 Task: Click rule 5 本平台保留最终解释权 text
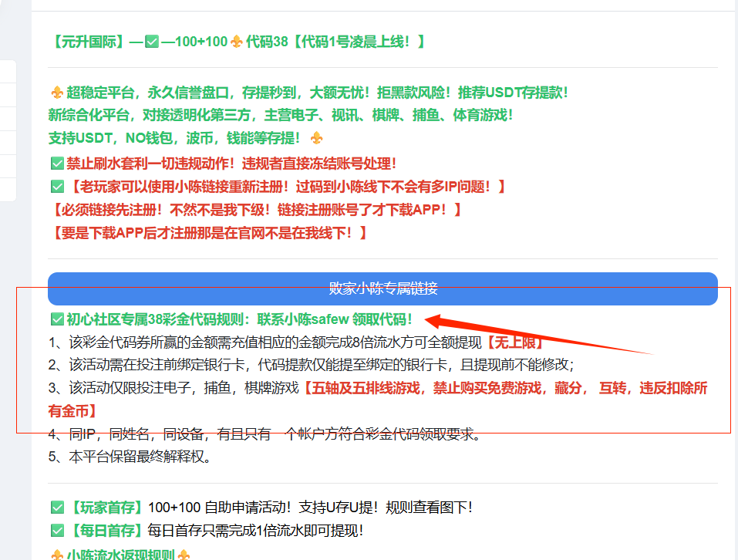130,457
